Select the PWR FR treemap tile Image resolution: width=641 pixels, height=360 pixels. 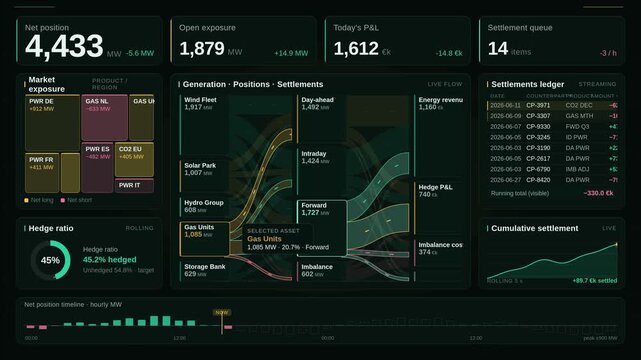pos(42,173)
